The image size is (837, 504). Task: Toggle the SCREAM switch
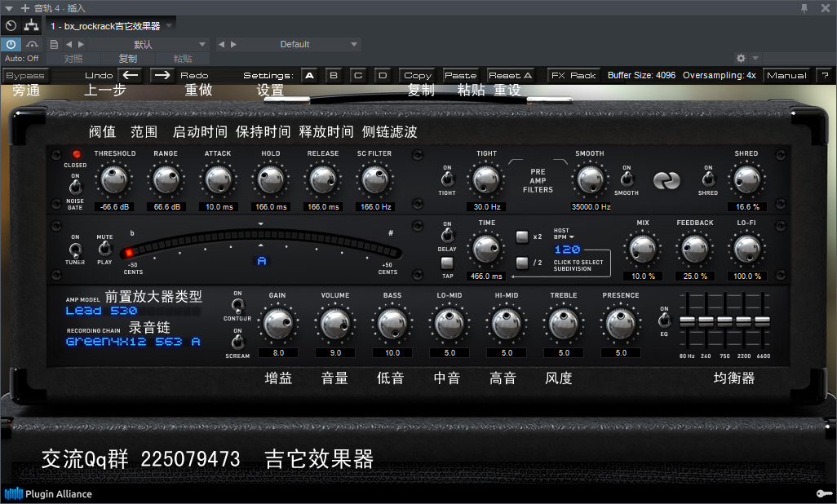(x=237, y=342)
